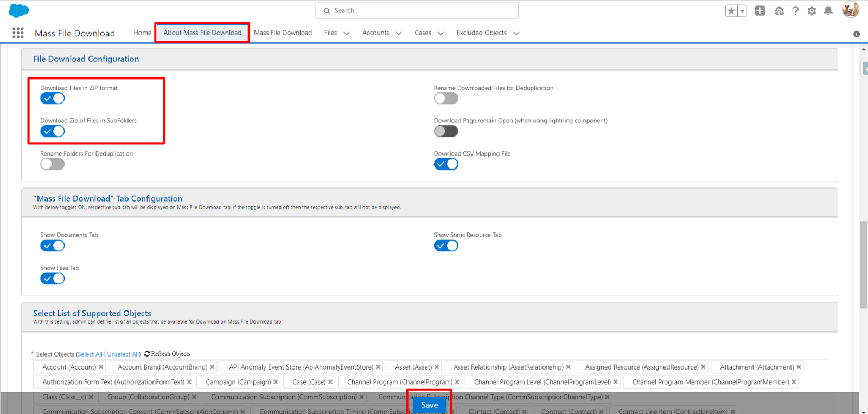Expand the Files tab dropdown arrow
Viewport: 868px width, 414px height.
tap(347, 34)
